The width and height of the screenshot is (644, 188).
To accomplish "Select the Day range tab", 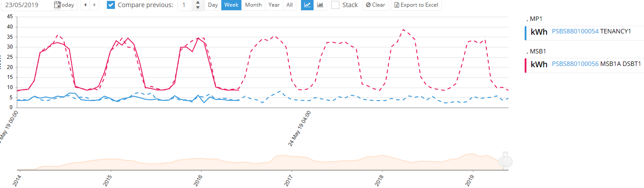I will click(x=213, y=5).
